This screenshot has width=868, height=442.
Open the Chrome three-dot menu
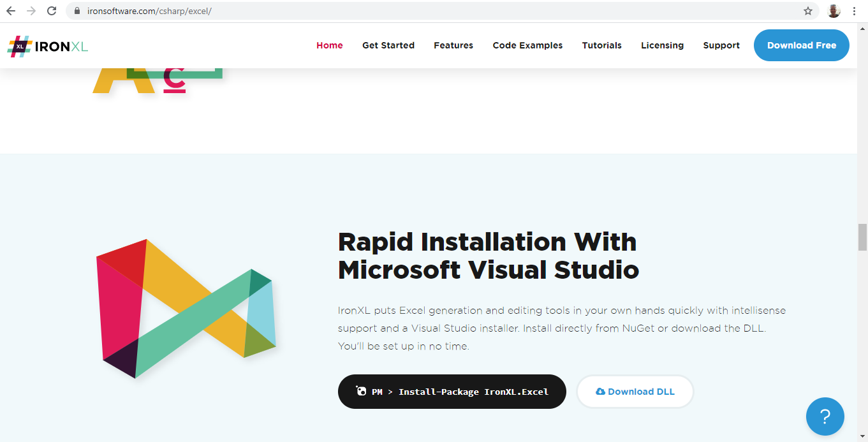pos(854,11)
